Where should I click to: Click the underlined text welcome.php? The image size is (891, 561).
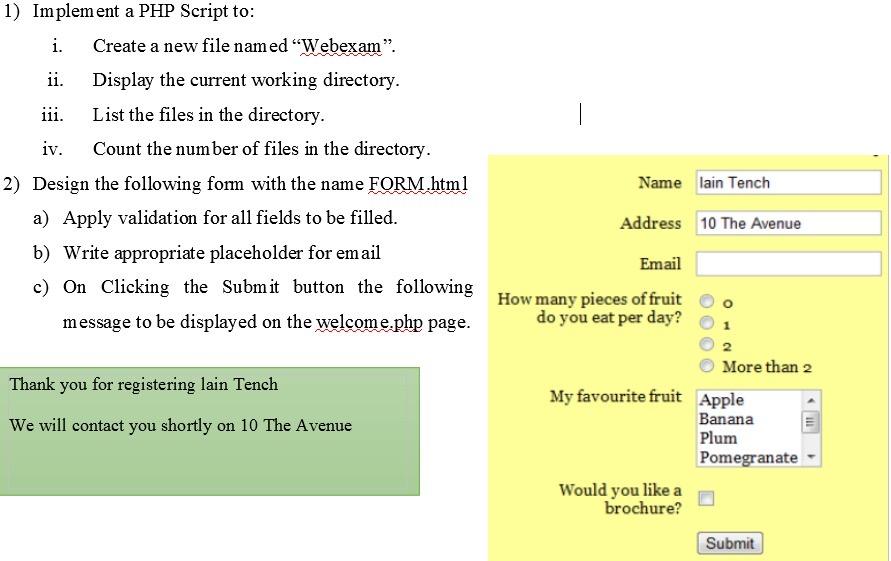pos(369,322)
